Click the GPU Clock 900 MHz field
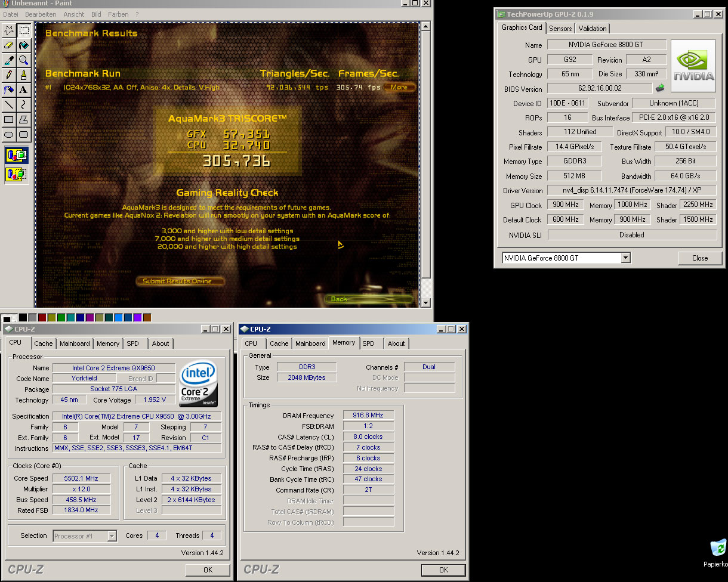728x582 pixels. point(566,205)
